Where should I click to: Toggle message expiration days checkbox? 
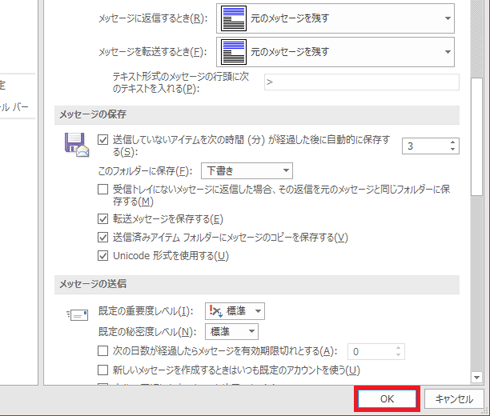103,351
